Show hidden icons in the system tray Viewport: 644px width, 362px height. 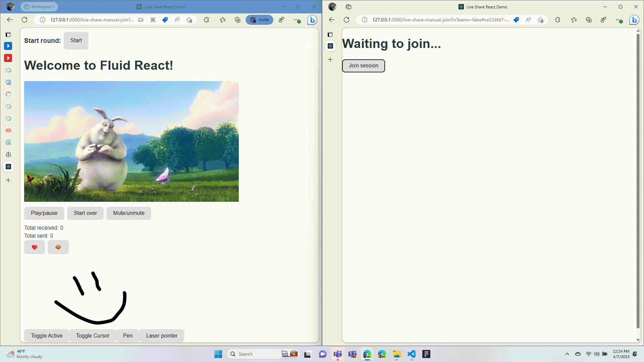click(567, 354)
